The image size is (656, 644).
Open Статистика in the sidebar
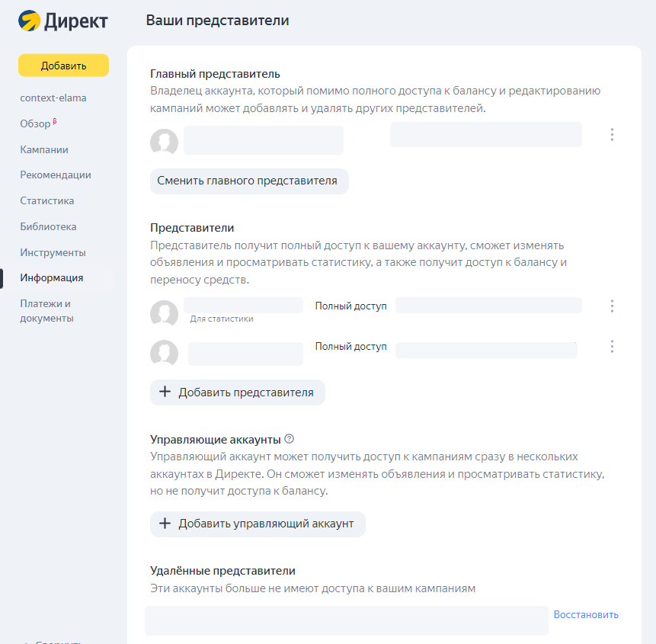click(x=47, y=201)
